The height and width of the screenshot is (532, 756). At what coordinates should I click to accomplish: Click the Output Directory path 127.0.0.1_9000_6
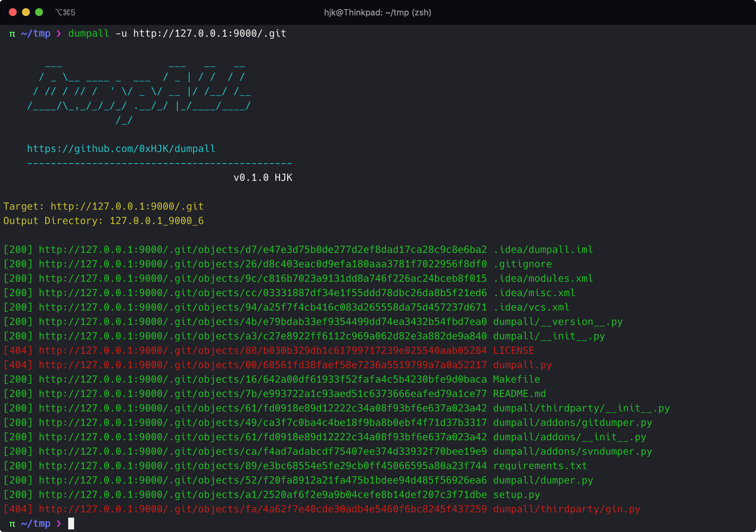[x=157, y=221]
